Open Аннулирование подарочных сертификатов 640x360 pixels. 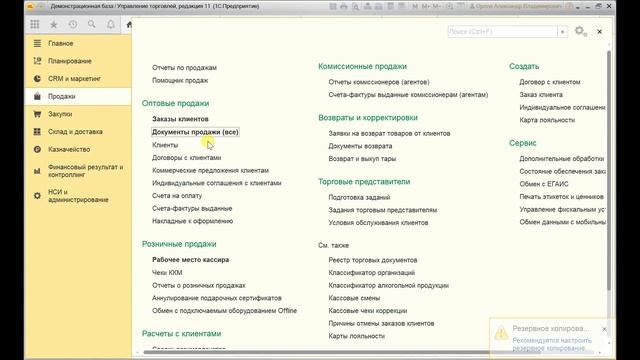[x=217, y=298]
